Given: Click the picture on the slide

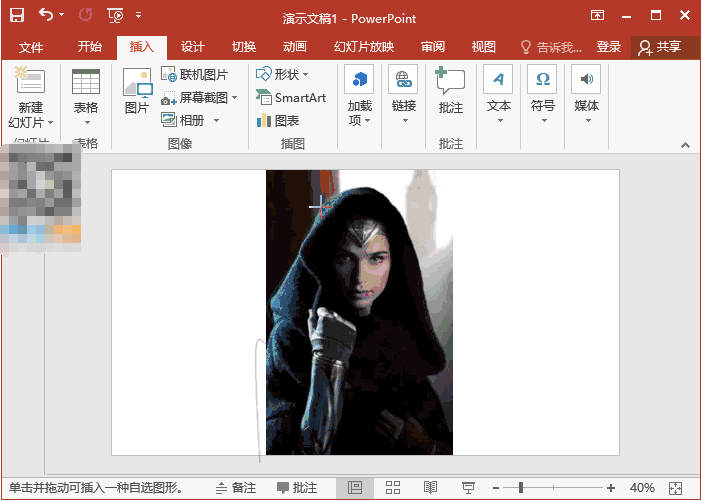Looking at the screenshot, I should [x=360, y=312].
